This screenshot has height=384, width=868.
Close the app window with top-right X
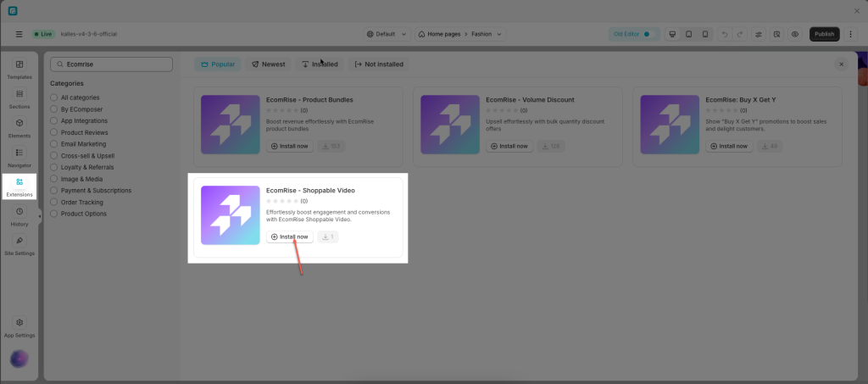[x=857, y=11]
